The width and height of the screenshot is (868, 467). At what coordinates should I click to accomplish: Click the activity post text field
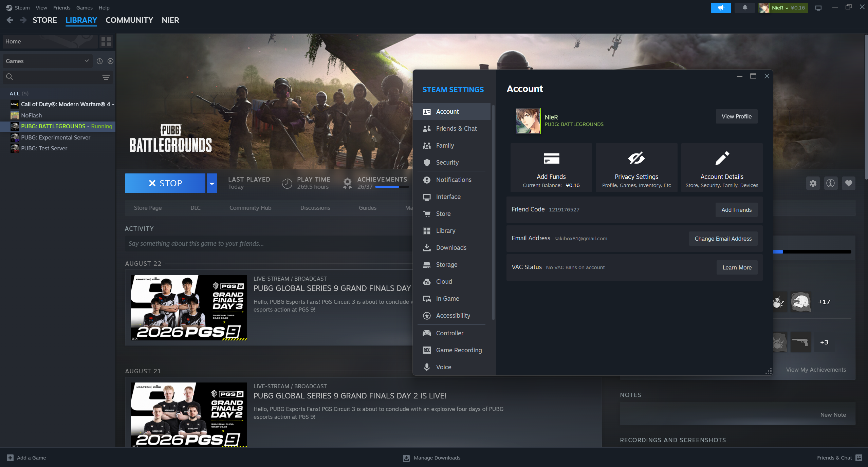click(x=269, y=244)
